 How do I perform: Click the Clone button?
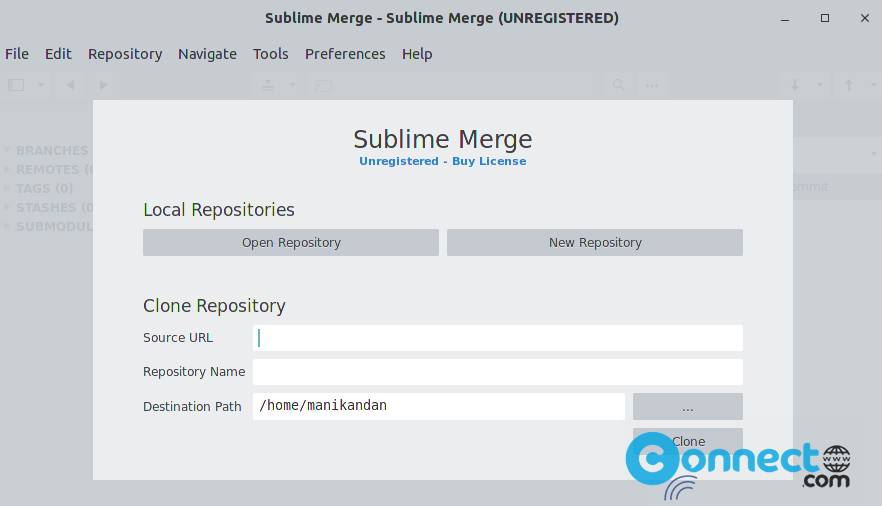click(x=687, y=441)
